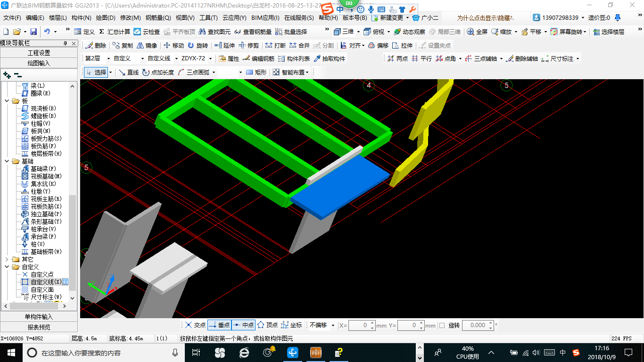Click the 两点 auxiliary axis tool
644x362 pixels.
(397, 59)
